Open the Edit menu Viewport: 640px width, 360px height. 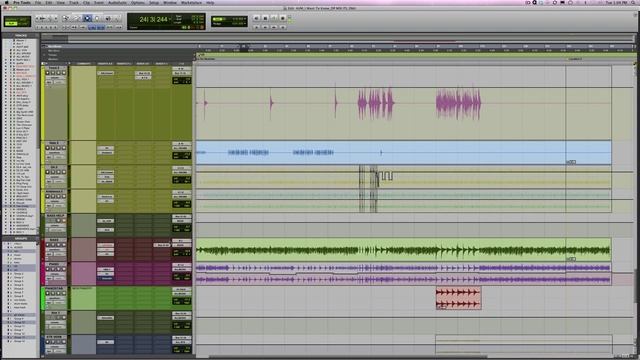point(49,2)
